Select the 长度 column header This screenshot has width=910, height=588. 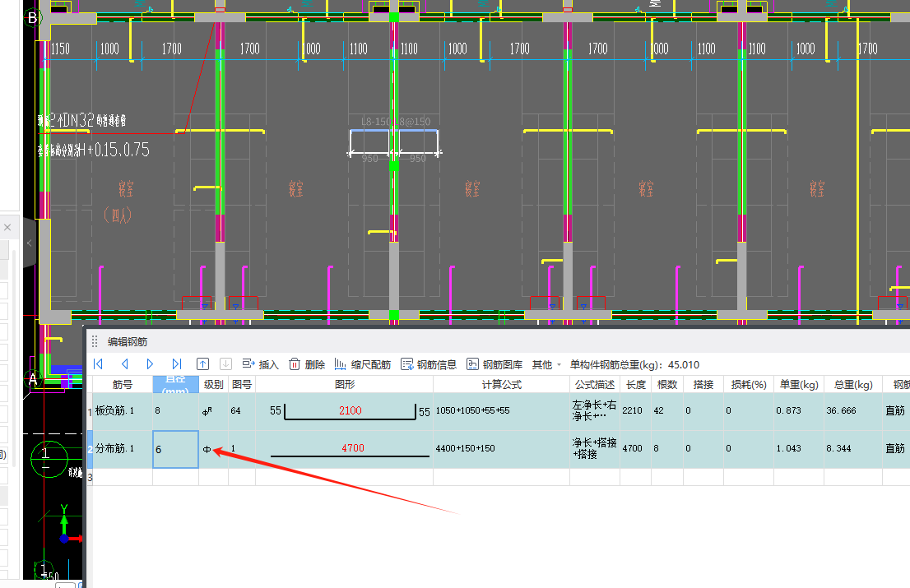pos(636,385)
